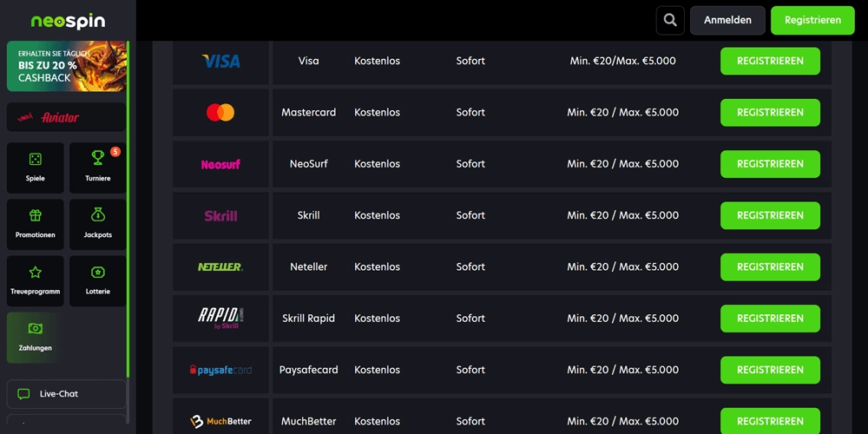Click Registrieren in the Skrill row
This screenshot has height=434, width=868.
click(770, 215)
